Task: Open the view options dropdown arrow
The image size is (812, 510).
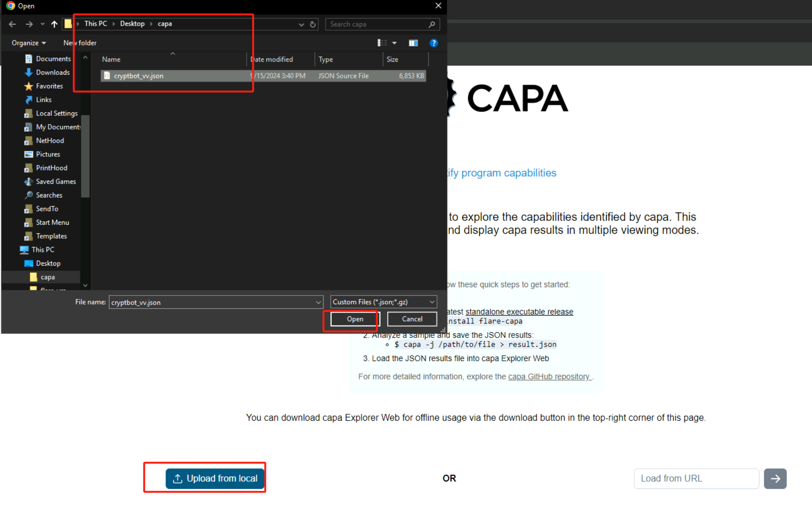Action: pyautogui.click(x=394, y=43)
